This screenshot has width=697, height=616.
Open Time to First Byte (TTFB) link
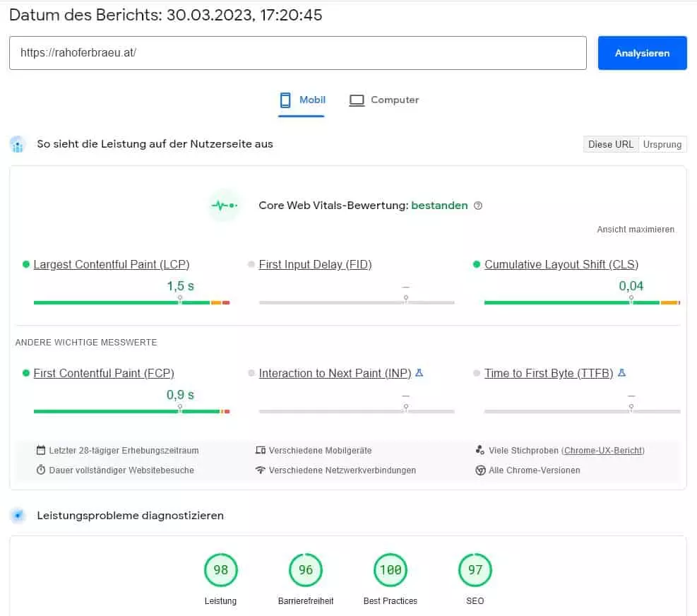pyautogui.click(x=549, y=373)
